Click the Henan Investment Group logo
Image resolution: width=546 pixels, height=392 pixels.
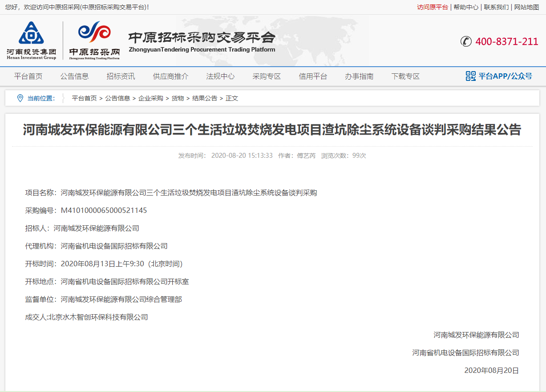31,40
